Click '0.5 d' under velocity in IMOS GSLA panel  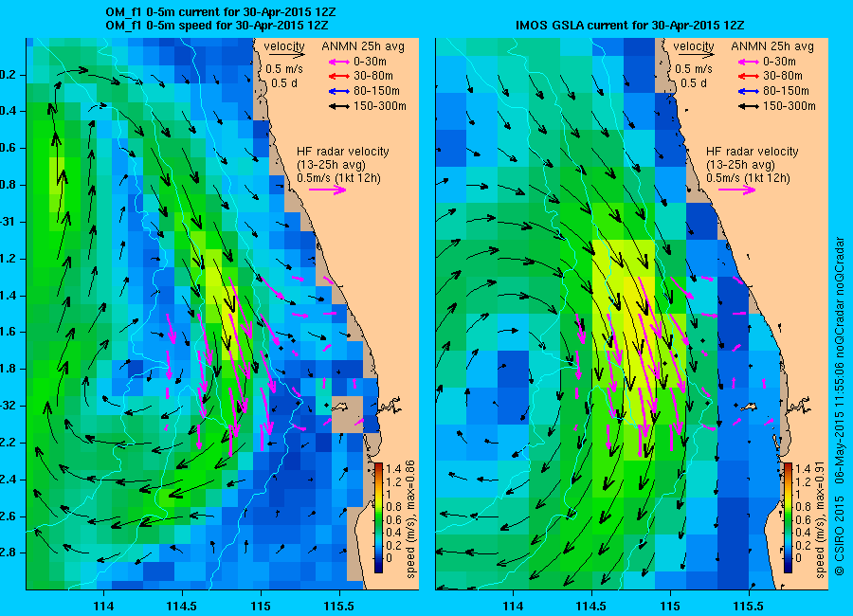(694, 83)
